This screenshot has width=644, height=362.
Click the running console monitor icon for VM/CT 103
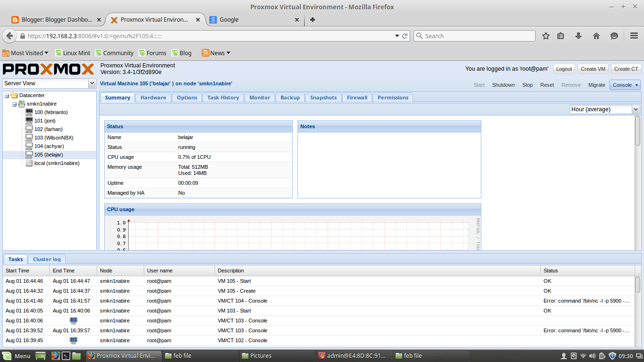[x=73, y=321]
